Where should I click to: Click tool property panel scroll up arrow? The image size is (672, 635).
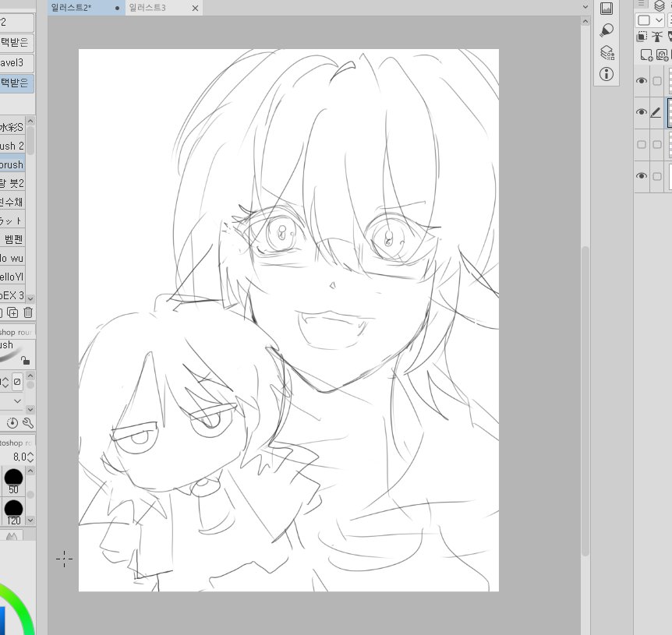[30, 376]
